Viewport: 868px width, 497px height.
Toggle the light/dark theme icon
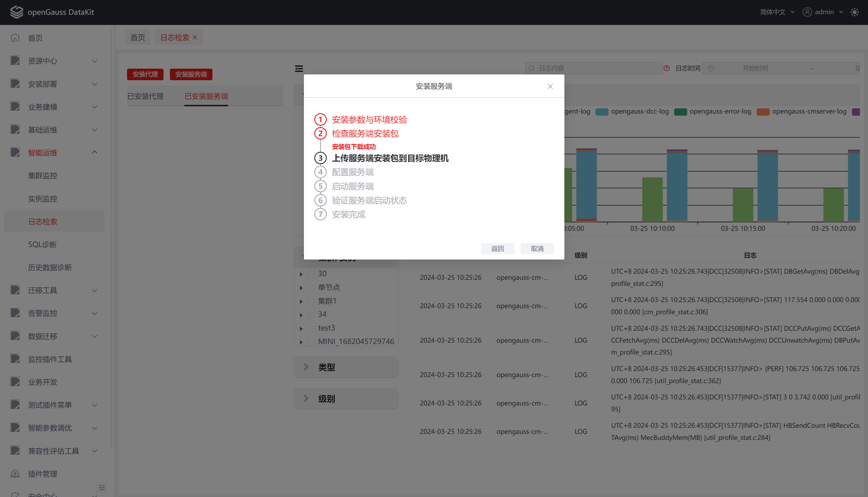(x=854, y=12)
